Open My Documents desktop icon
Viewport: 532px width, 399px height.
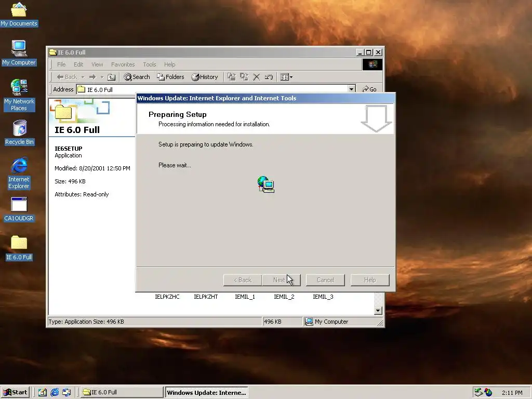click(x=19, y=14)
